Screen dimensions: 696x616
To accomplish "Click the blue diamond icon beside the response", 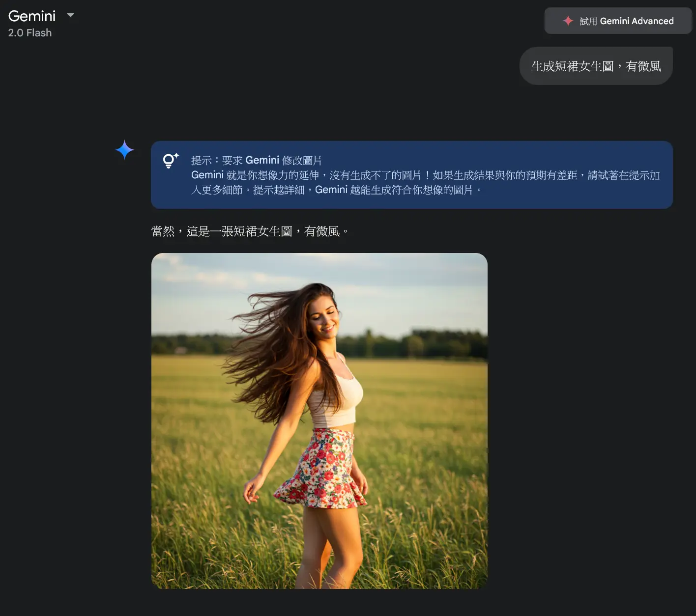I will click(124, 150).
